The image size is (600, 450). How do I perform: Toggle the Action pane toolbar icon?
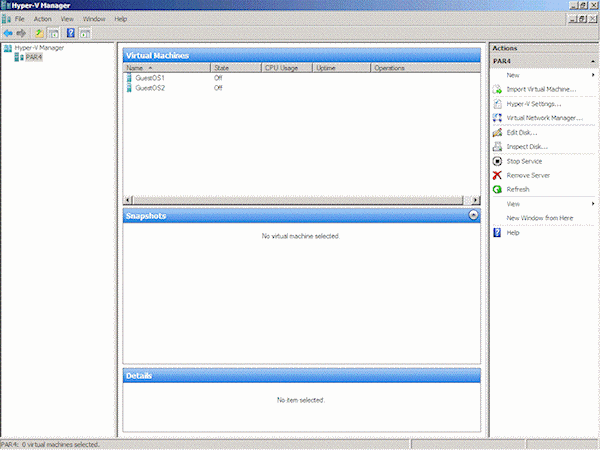click(x=85, y=34)
